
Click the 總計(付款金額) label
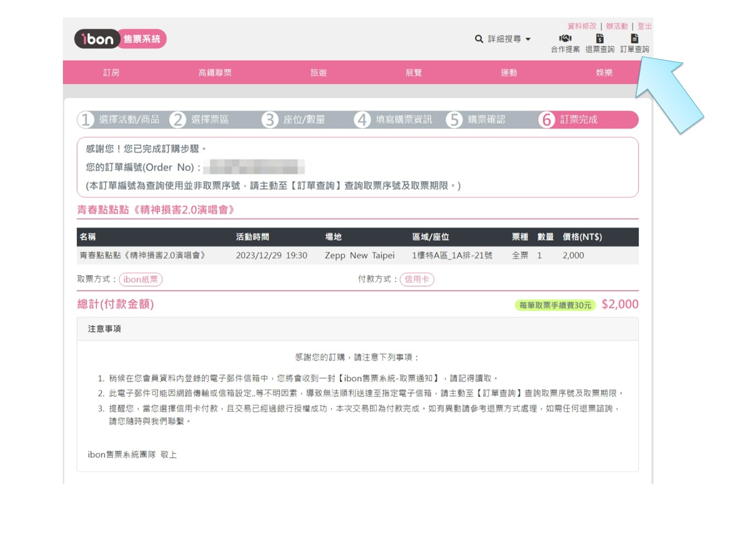pyautogui.click(x=115, y=304)
